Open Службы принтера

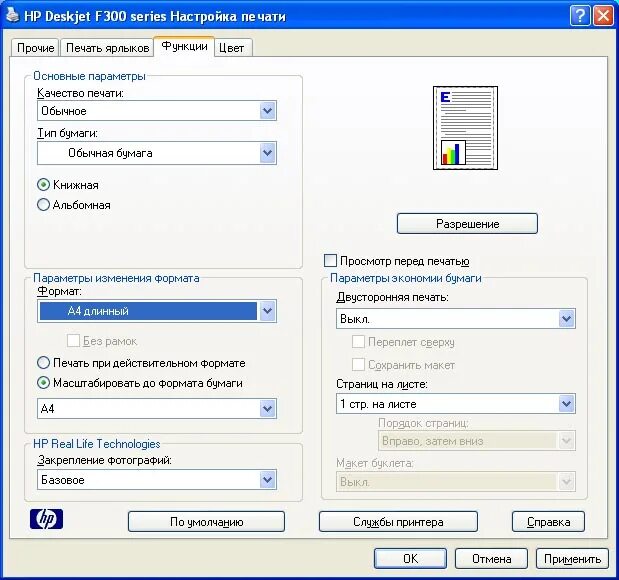tap(398, 522)
